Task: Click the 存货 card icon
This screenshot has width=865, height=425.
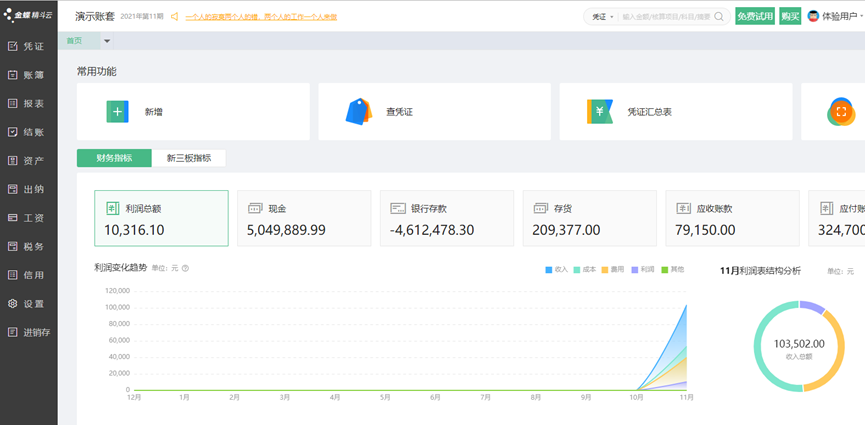Action: 541,209
